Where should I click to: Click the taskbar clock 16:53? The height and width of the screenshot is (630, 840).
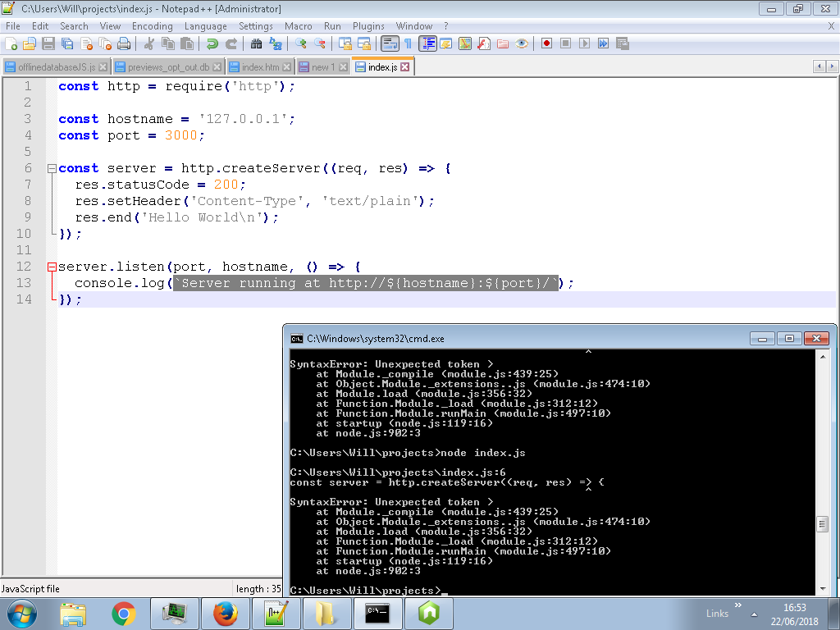click(795, 608)
